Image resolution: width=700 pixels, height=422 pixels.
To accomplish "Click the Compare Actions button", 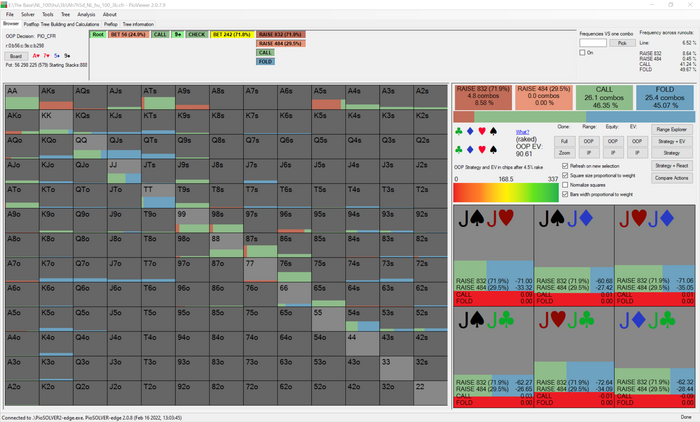I will (671, 178).
